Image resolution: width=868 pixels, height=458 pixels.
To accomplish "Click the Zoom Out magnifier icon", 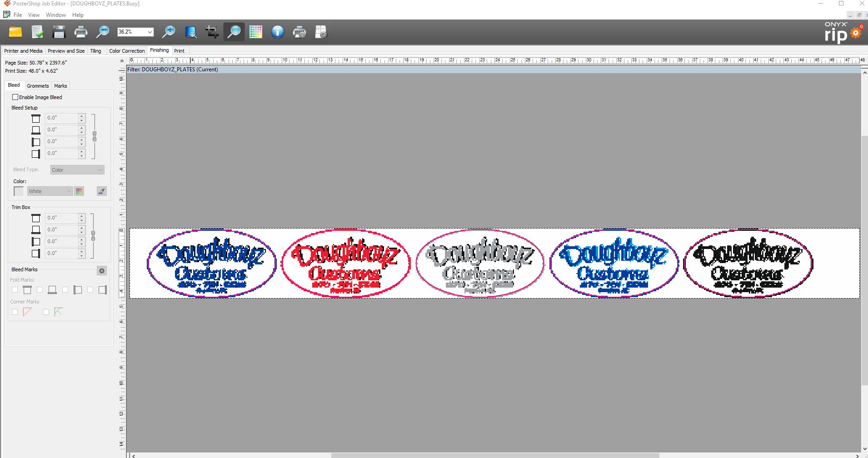I will pyautogui.click(x=103, y=32).
